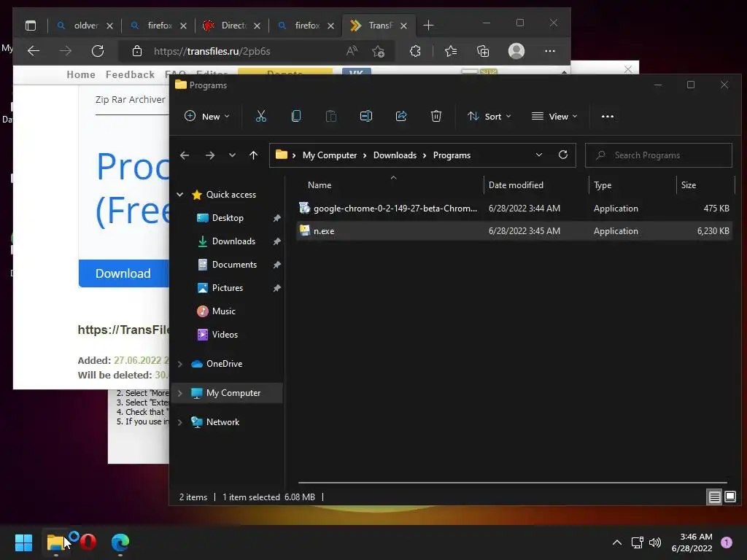Image resolution: width=747 pixels, height=560 pixels.
Task: Open the Sort dropdown in Explorer
Action: click(489, 116)
